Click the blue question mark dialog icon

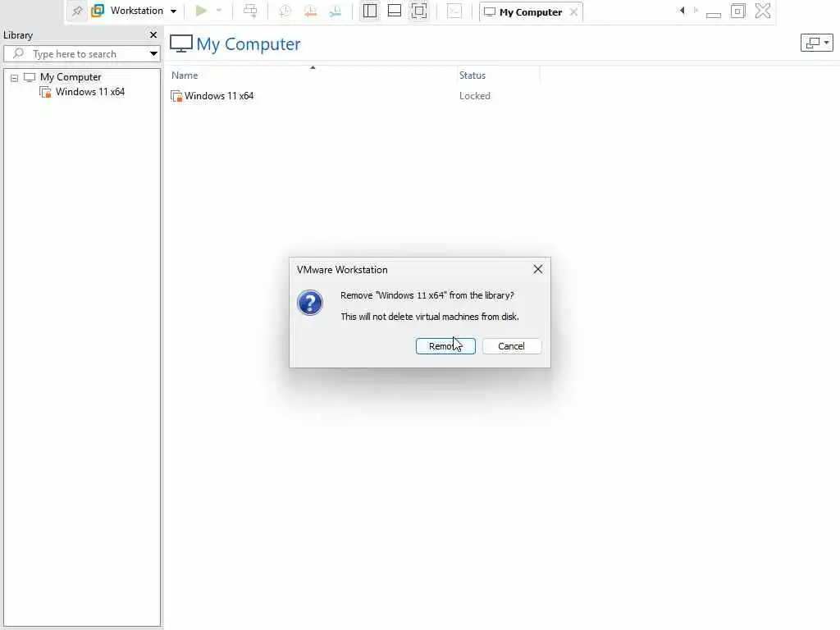[309, 303]
